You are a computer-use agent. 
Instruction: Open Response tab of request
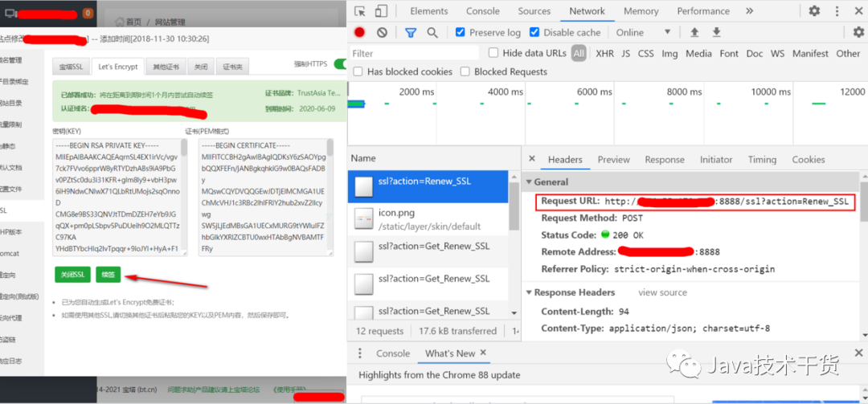coord(665,159)
